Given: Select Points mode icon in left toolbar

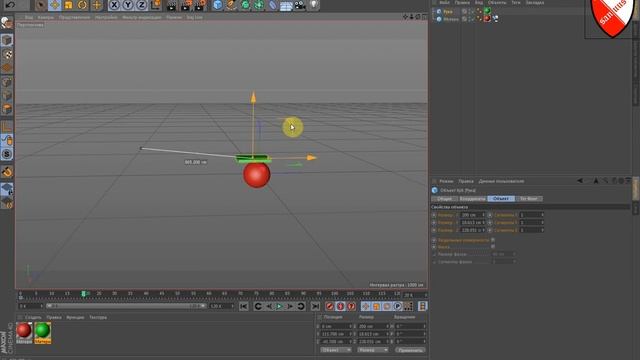Looking at the screenshot, I should click(7, 82).
